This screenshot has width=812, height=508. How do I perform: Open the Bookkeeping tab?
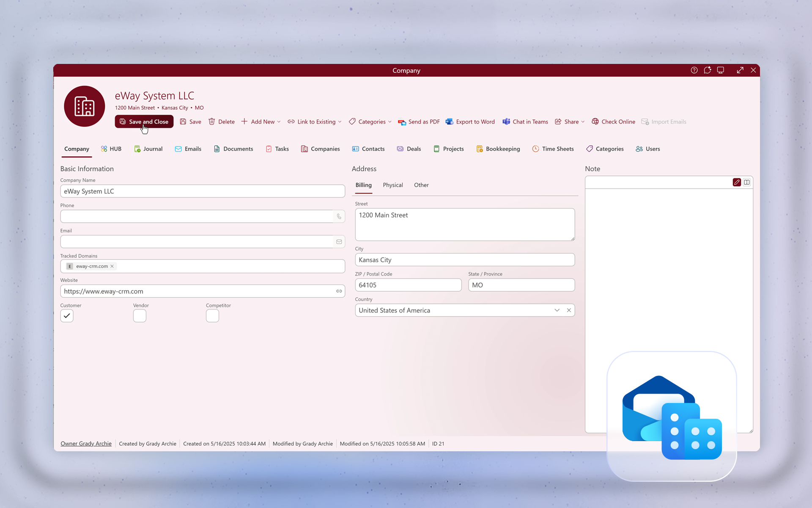498,149
